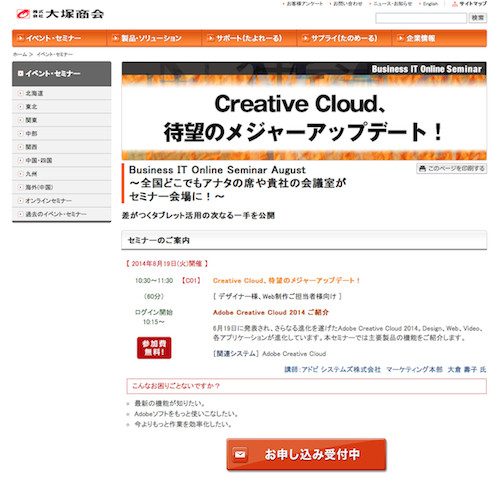Open the 企業情報 navigation tab
500x477 pixels.
pyautogui.click(x=439, y=38)
